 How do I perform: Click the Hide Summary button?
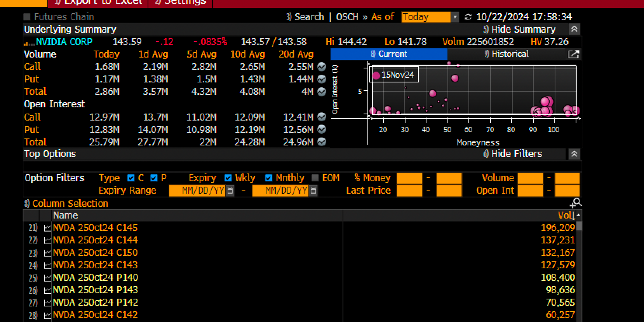coord(519,29)
